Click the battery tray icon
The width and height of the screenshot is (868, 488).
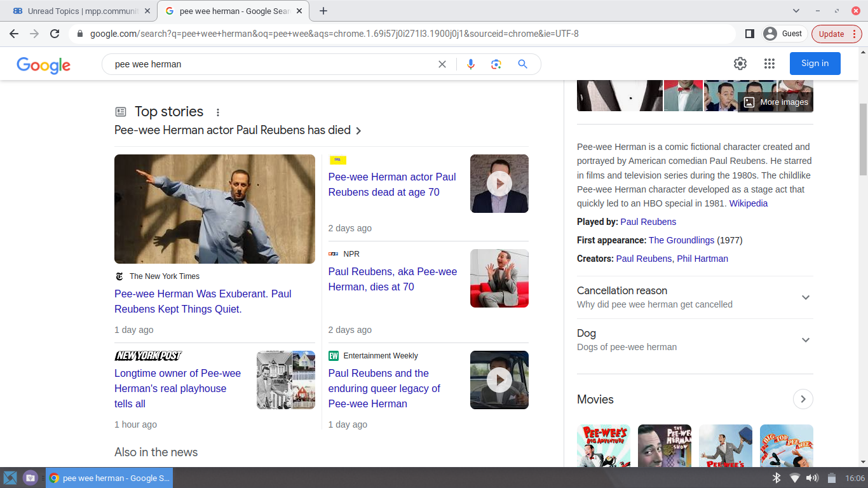pyautogui.click(x=832, y=478)
